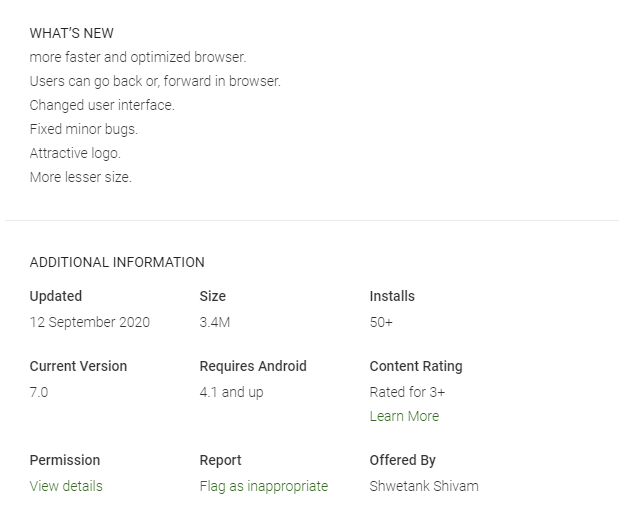
Task: Click the Rated for 3+ text
Action: click(x=407, y=392)
